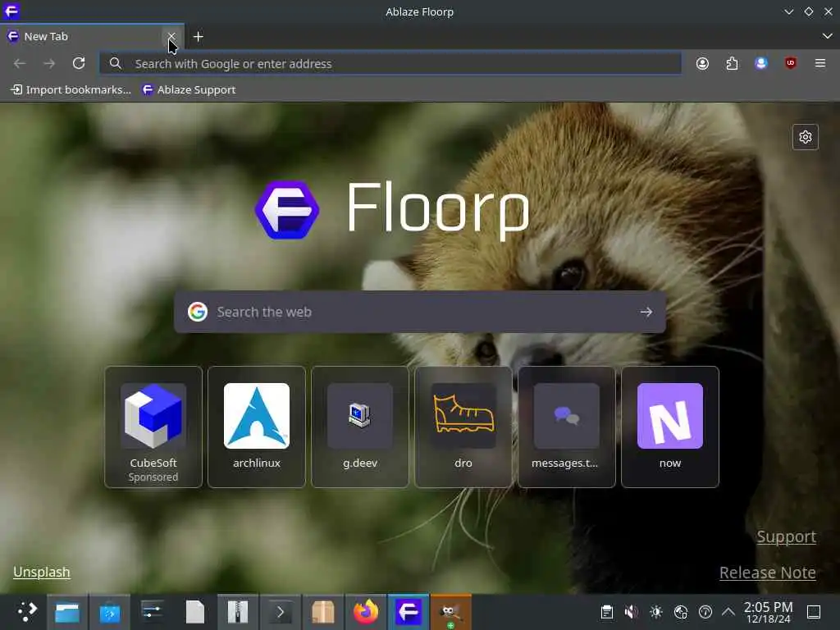Close the New Tab tab
The width and height of the screenshot is (840, 630).
coord(171,36)
